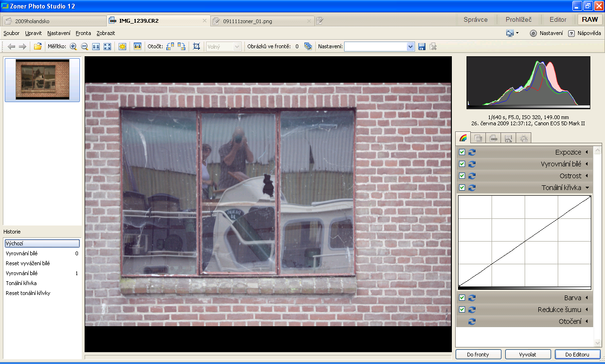
Task: Open the Nastavení preset dropdown
Action: click(410, 46)
